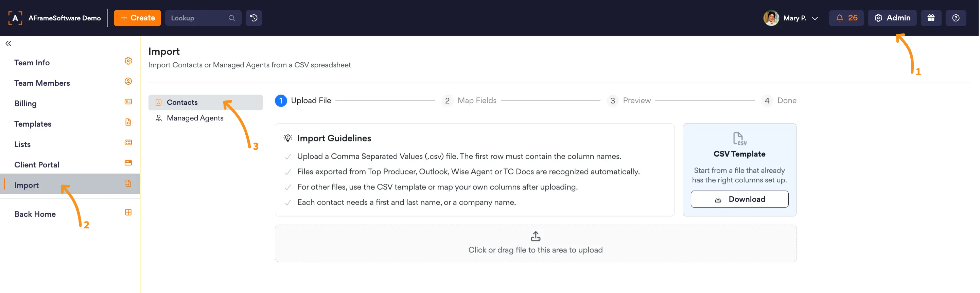Click the notifications bell showing 26

pos(846,18)
